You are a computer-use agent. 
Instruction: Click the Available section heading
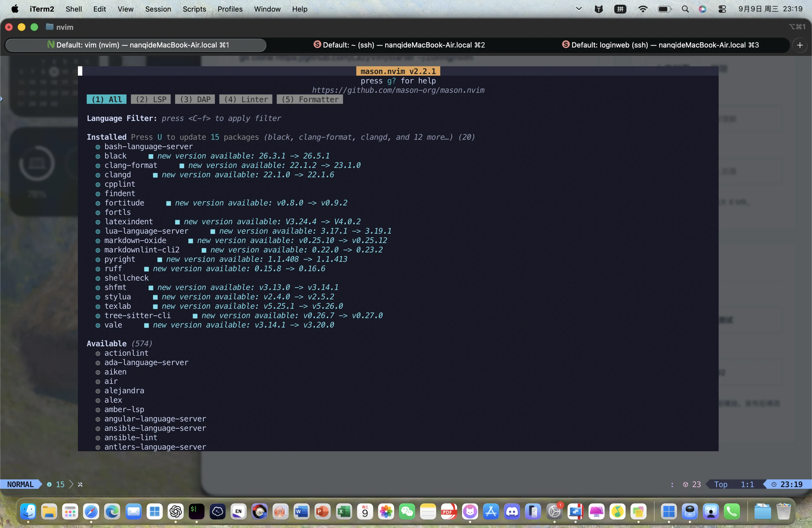107,343
